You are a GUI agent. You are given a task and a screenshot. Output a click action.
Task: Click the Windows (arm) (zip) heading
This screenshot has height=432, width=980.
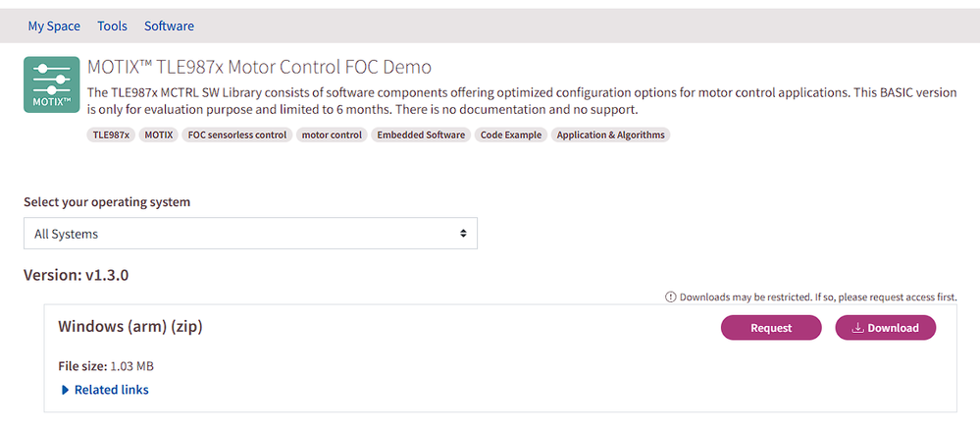coord(130,326)
